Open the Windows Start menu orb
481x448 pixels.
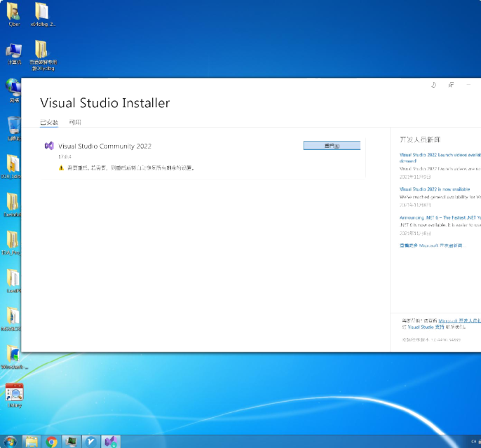tap(10, 442)
